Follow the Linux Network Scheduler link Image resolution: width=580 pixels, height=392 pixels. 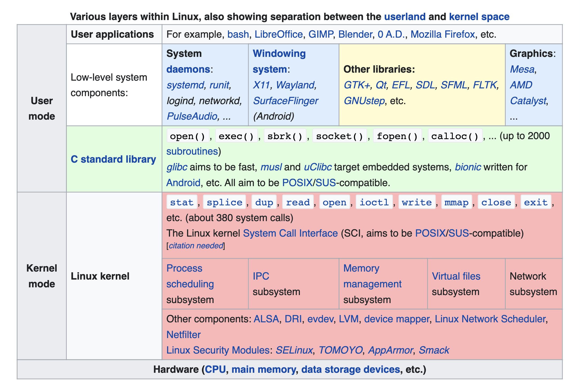click(490, 319)
